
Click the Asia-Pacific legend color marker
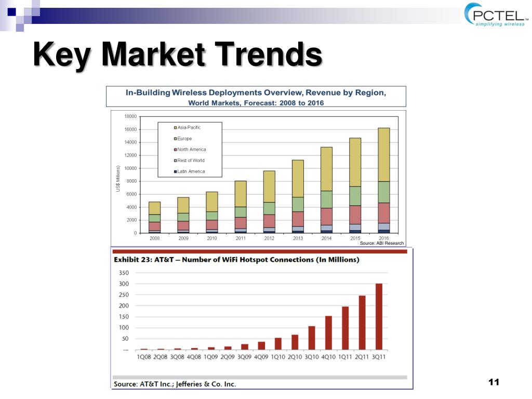(x=175, y=128)
